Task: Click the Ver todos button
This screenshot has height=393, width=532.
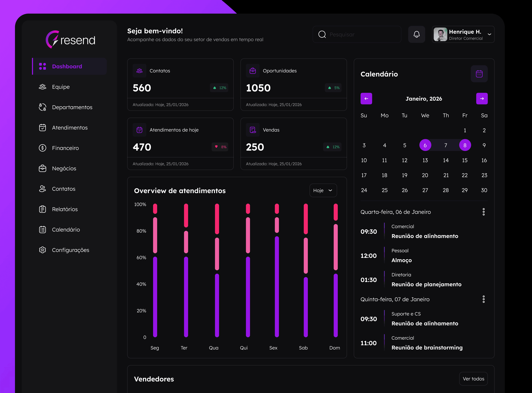Action: (x=473, y=379)
